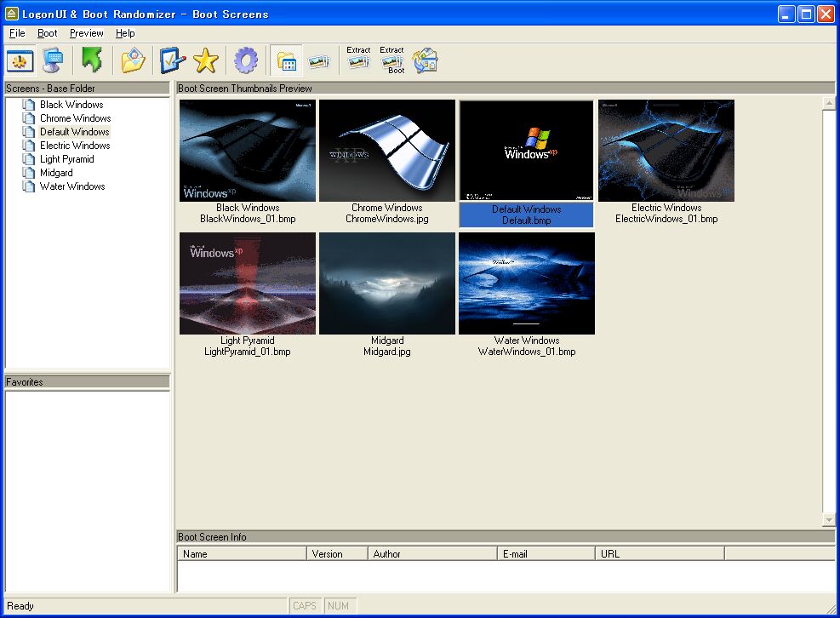
Task: Click the Boot Screen Thumbnails Preview header
Action: [x=506, y=88]
